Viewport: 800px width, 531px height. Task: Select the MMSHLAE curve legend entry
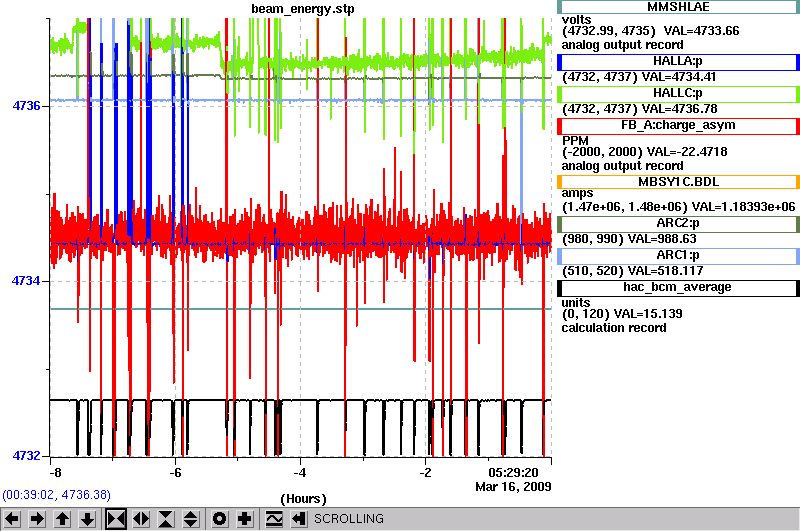(x=678, y=7)
